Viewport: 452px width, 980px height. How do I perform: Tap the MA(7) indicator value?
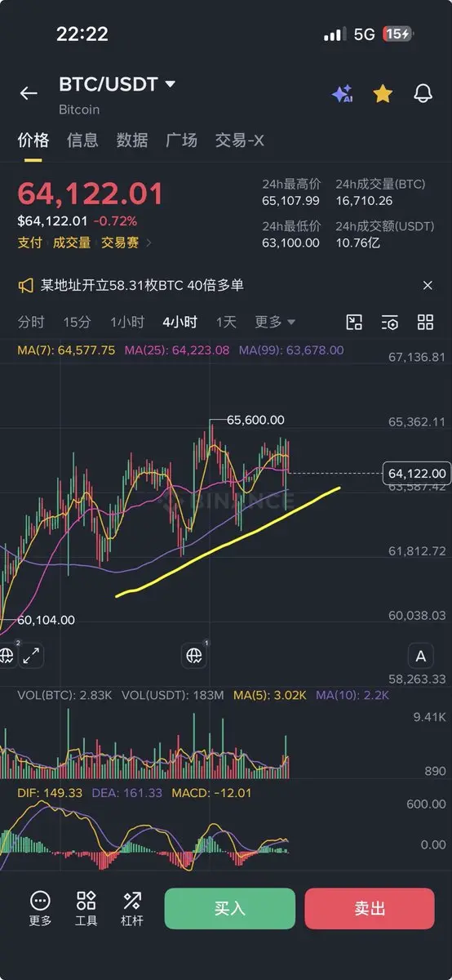[x=66, y=350]
